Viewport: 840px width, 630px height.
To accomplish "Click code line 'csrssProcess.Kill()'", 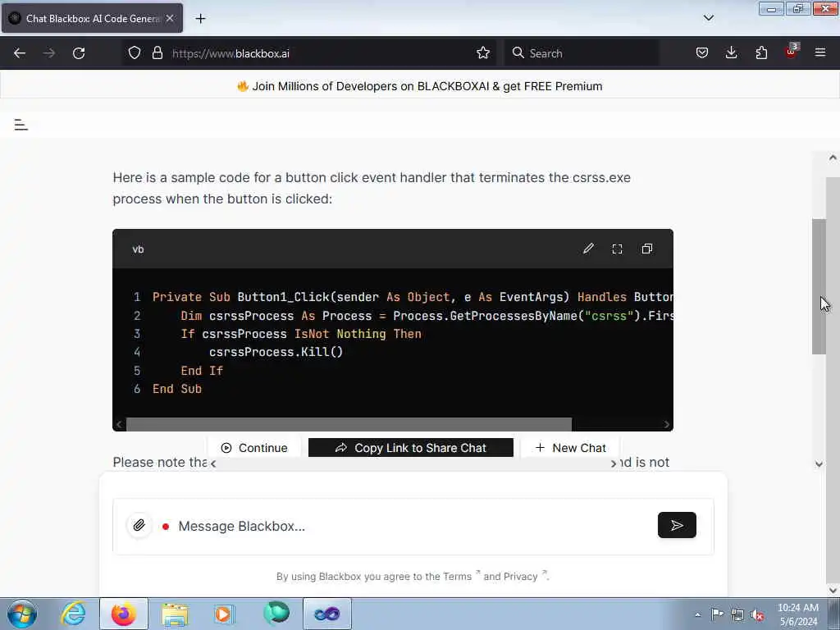I will coord(276,352).
